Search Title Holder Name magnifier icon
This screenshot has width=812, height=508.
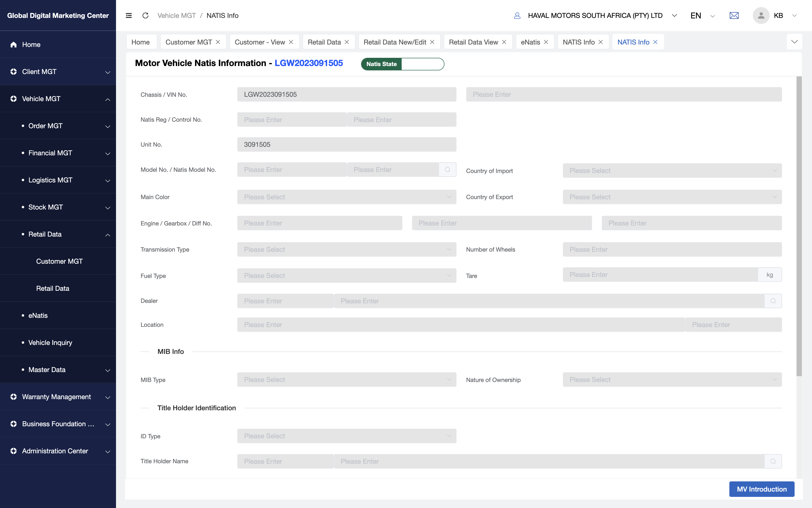[773, 461]
